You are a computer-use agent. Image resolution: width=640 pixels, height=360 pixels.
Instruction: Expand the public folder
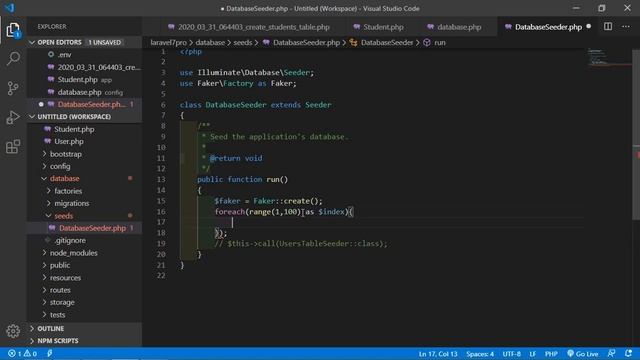coord(60,265)
